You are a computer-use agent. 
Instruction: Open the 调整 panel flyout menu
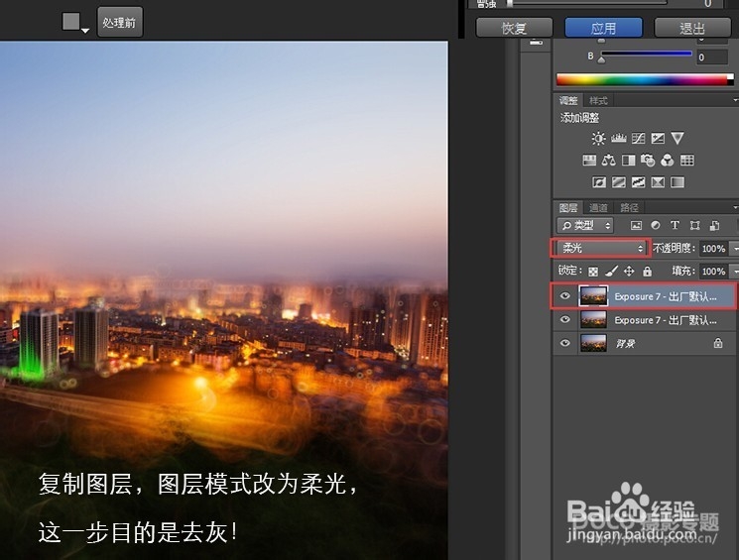pyautogui.click(x=735, y=100)
